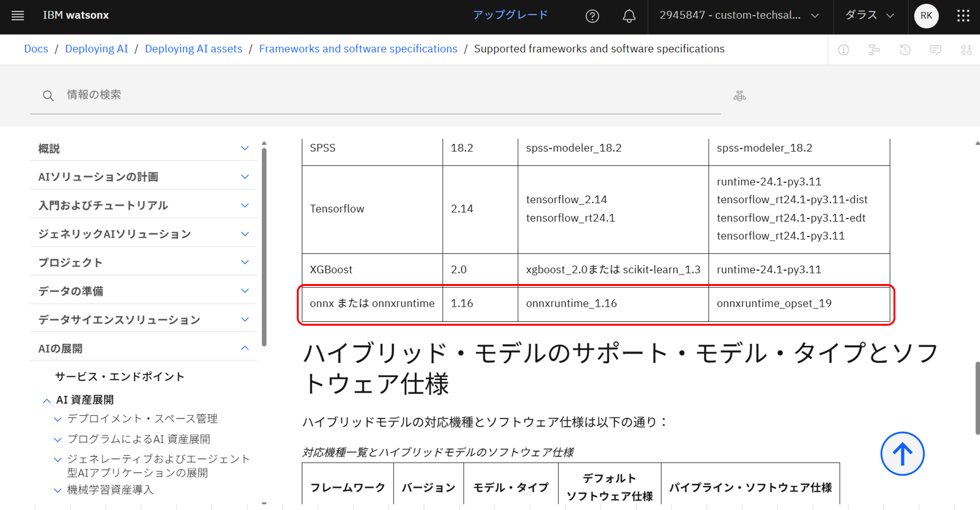This screenshot has width=980, height=510.
Task: Open the roadmap timeline icon
Action: coord(875,50)
